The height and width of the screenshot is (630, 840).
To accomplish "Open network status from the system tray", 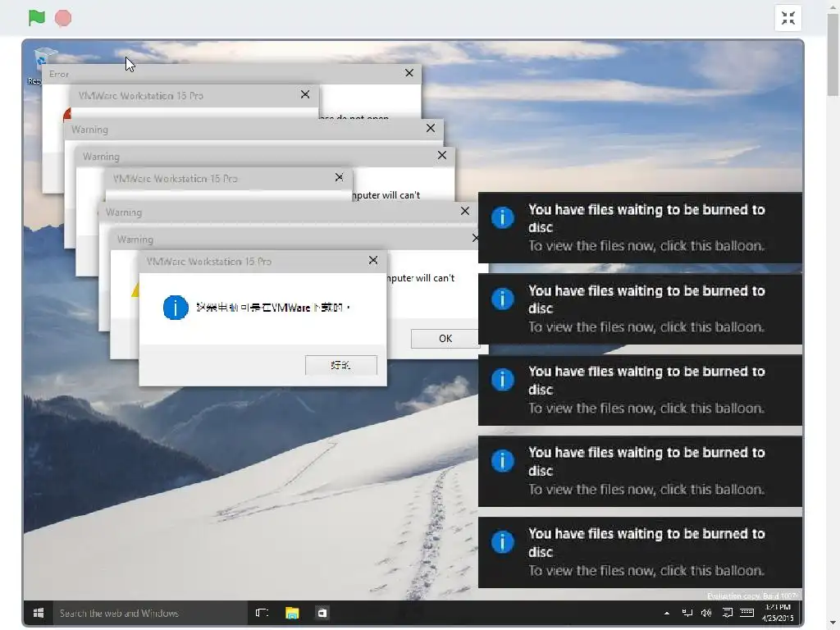I will pos(687,613).
